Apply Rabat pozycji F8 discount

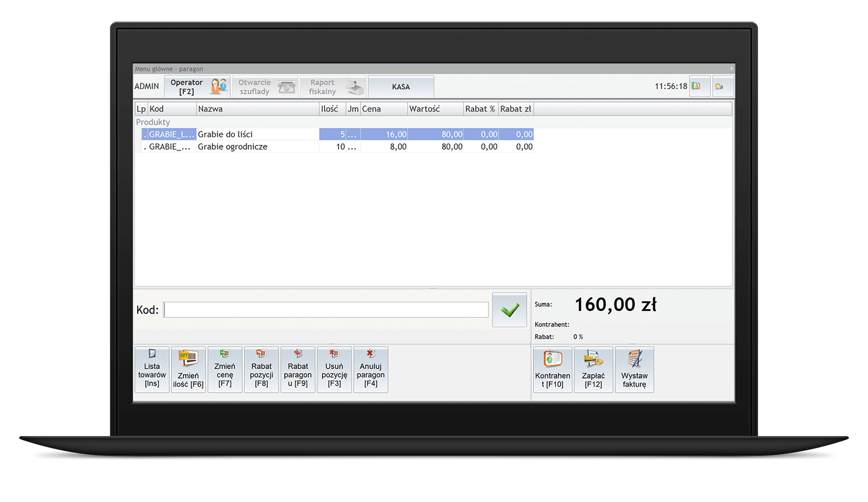pos(261,369)
